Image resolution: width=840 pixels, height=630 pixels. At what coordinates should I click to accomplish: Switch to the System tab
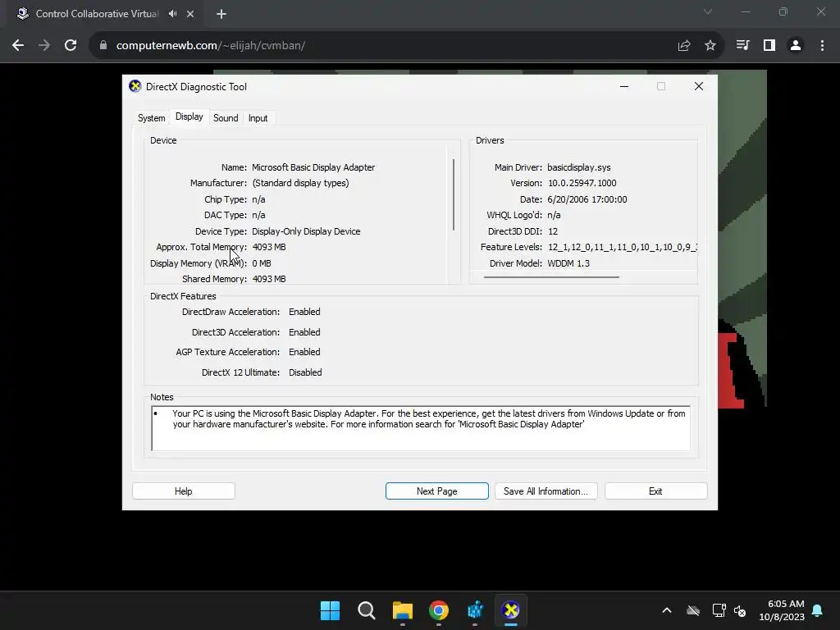click(152, 118)
